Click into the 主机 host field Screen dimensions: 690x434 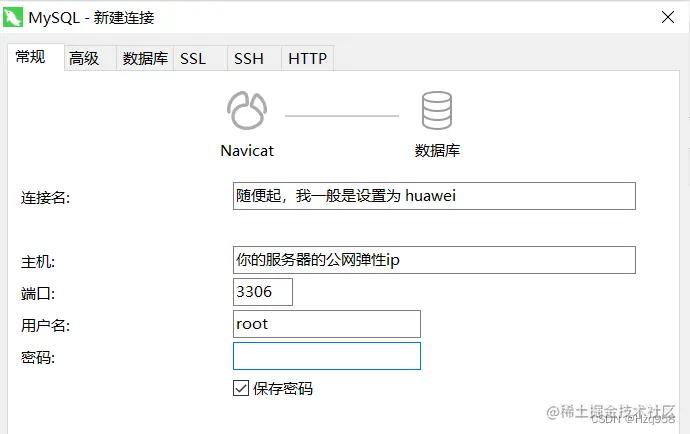tap(434, 260)
